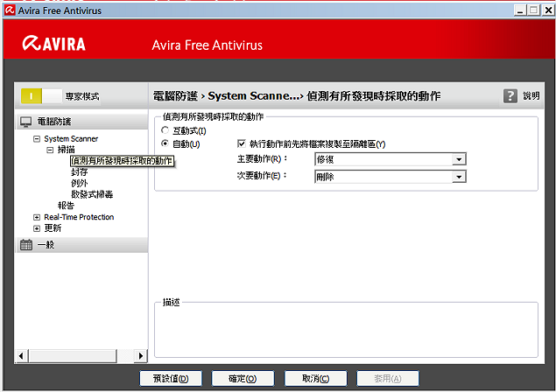Click the 確定(O) OK button
Viewport: 556px width, 392px height.
pos(243,379)
